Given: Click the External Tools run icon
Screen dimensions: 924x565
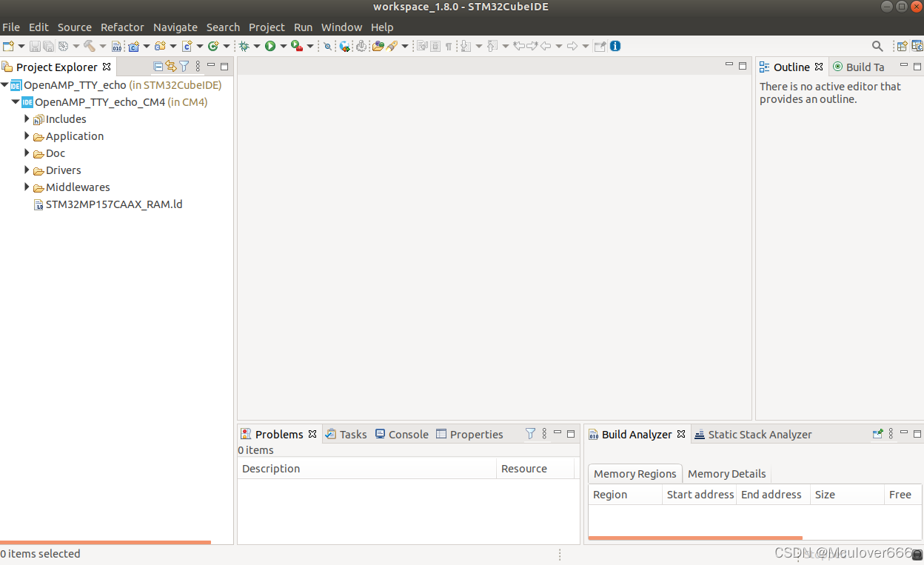Looking at the screenshot, I should [x=297, y=46].
